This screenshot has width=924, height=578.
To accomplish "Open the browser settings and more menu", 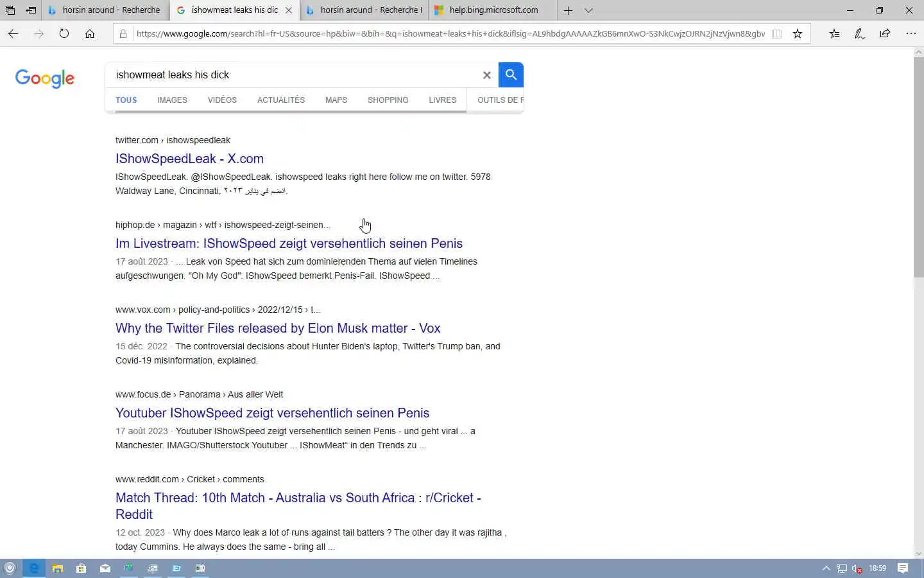I will [911, 33].
